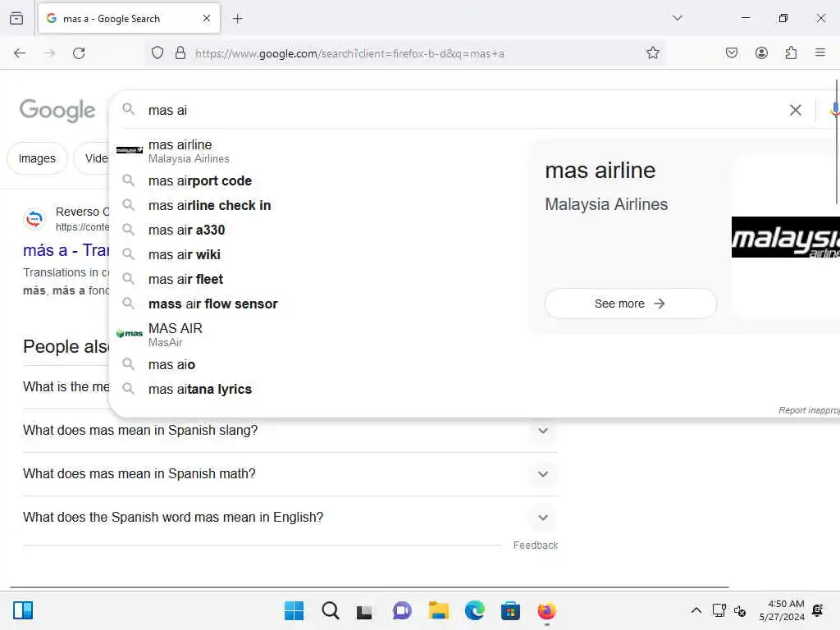Image resolution: width=840 pixels, height=630 pixels.
Task: Reload the current page
Action: (79, 53)
